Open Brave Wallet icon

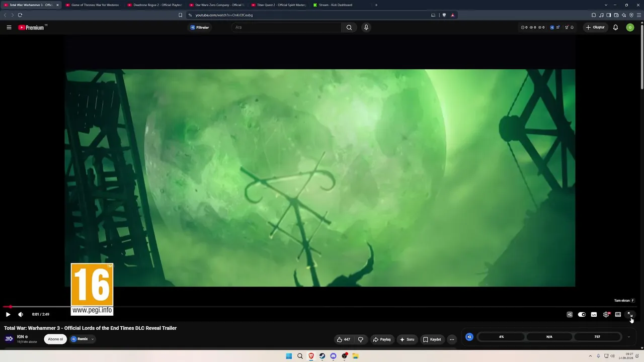616,15
